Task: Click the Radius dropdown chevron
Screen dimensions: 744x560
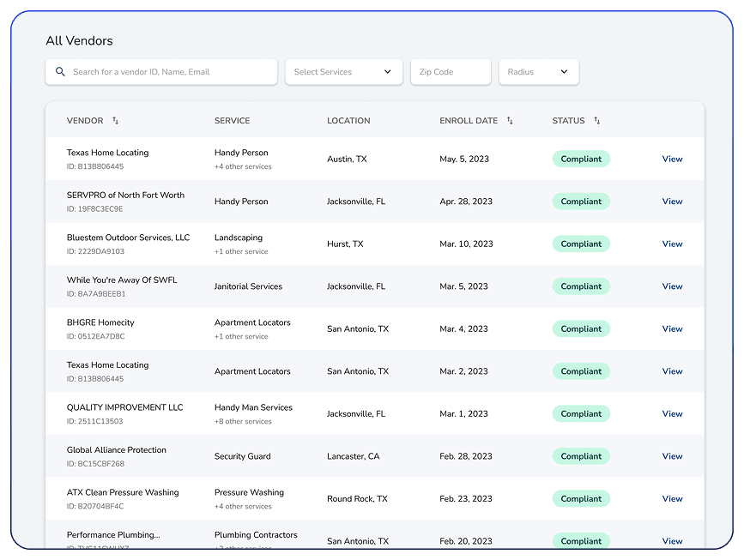Action: pyautogui.click(x=564, y=72)
